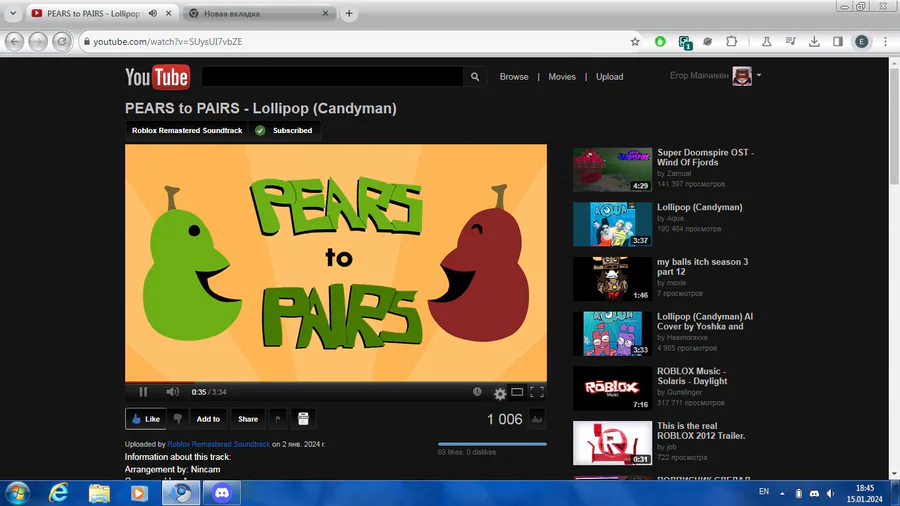
Task: Mute the PEARS to PAIRS tab audio
Action: [x=153, y=13]
